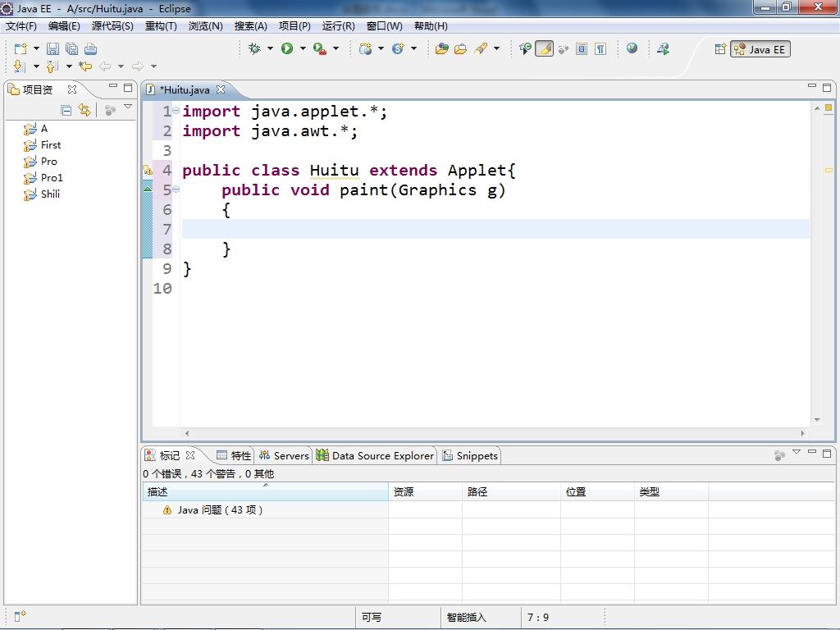Switch to the Servers tab
Viewport: 840px width, 630px height.
coord(284,455)
